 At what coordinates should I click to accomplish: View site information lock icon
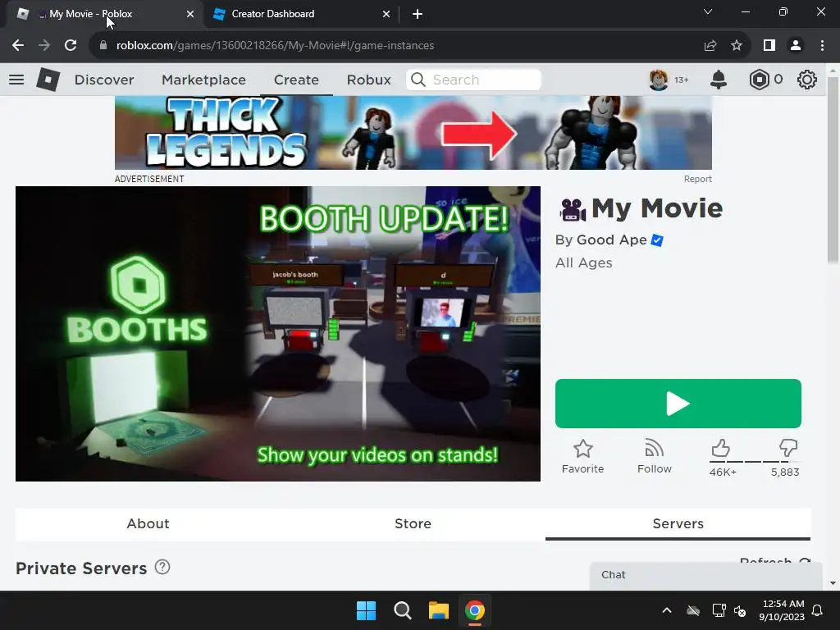click(103, 46)
